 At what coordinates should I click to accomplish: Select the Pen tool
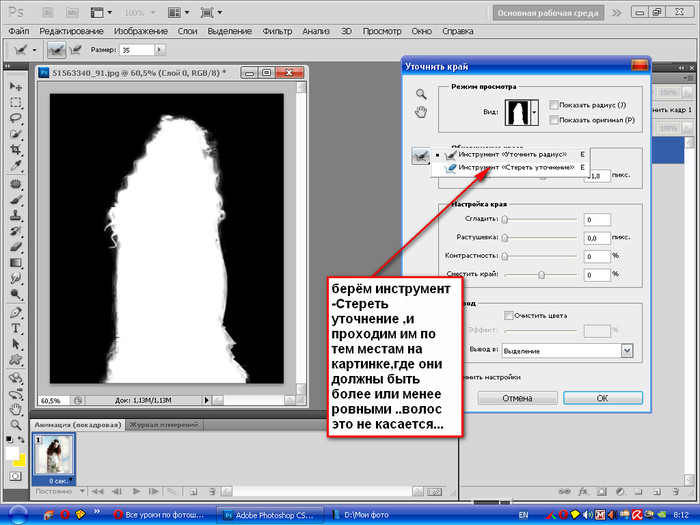[16, 312]
